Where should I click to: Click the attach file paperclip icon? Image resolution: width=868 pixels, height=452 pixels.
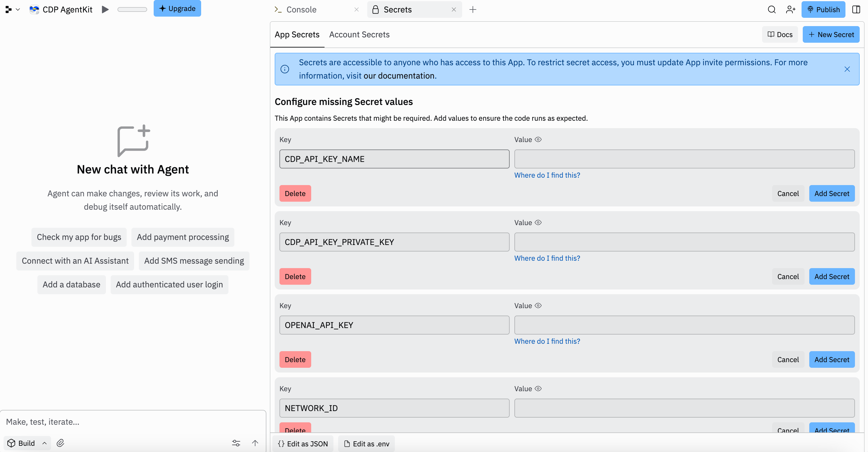pos(60,443)
